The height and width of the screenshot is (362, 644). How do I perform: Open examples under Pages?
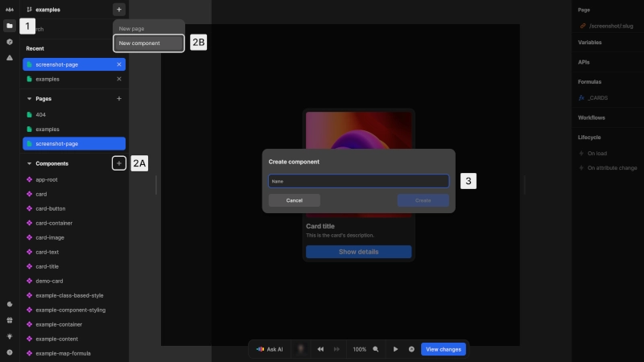(74, 129)
